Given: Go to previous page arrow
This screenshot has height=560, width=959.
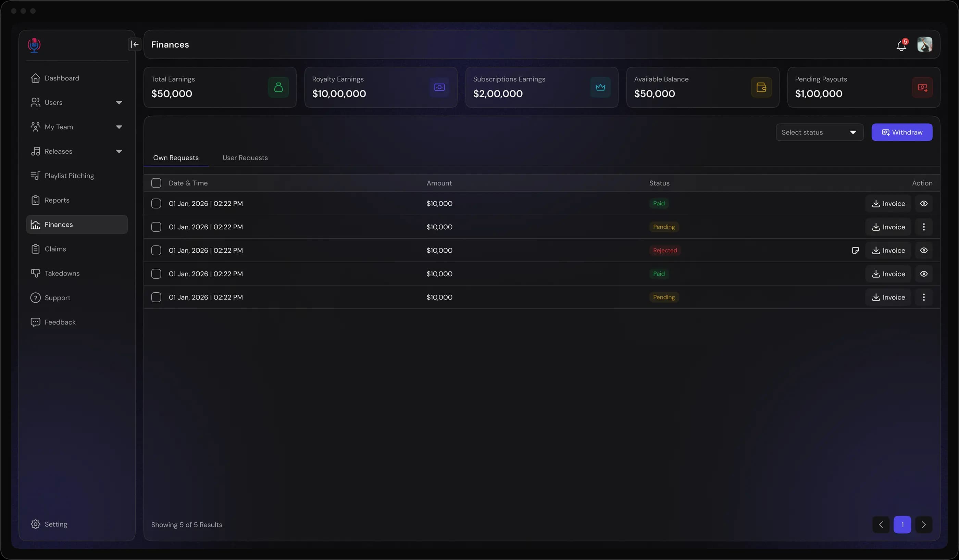Looking at the screenshot, I should tap(881, 525).
